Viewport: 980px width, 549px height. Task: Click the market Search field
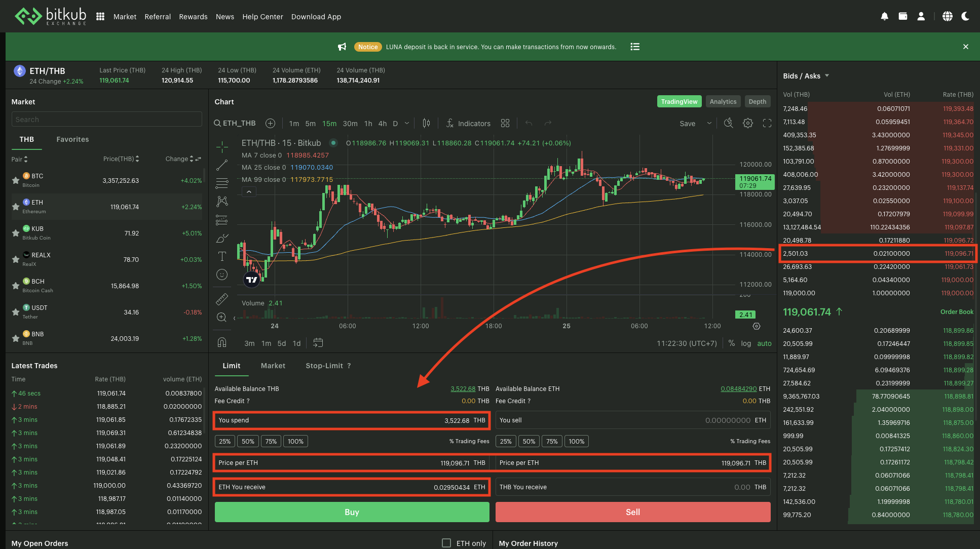106,120
